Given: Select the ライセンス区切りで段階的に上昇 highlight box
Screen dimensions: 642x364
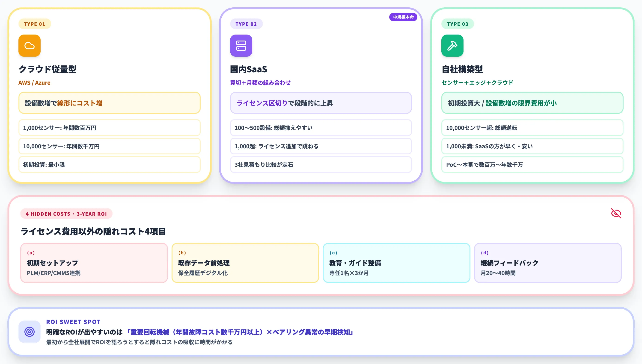Looking at the screenshot, I should [x=321, y=103].
